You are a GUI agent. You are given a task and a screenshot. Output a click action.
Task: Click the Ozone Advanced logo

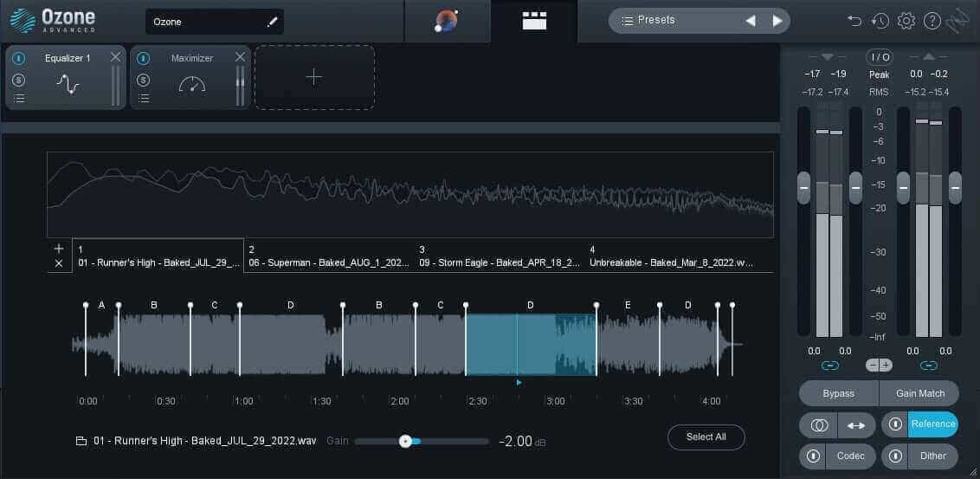tap(53, 21)
